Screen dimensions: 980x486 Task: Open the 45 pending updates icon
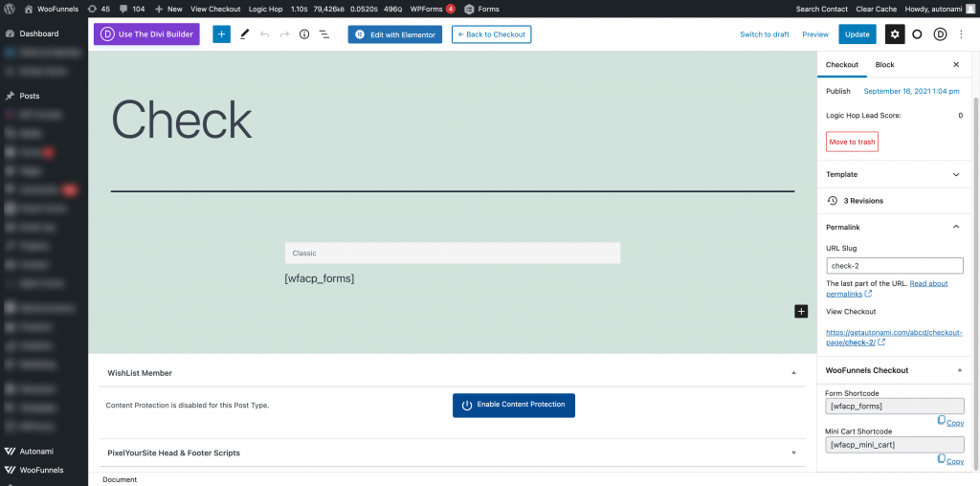pos(99,9)
